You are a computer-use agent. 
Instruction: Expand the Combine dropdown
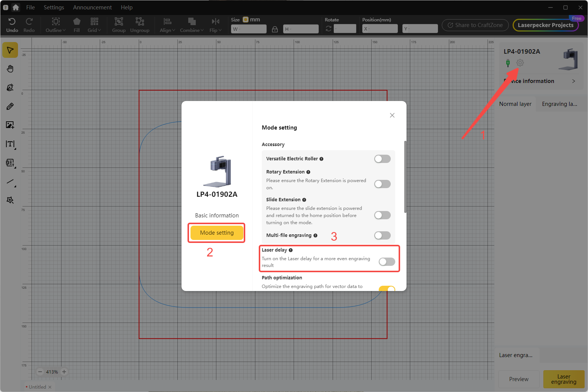(192, 25)
